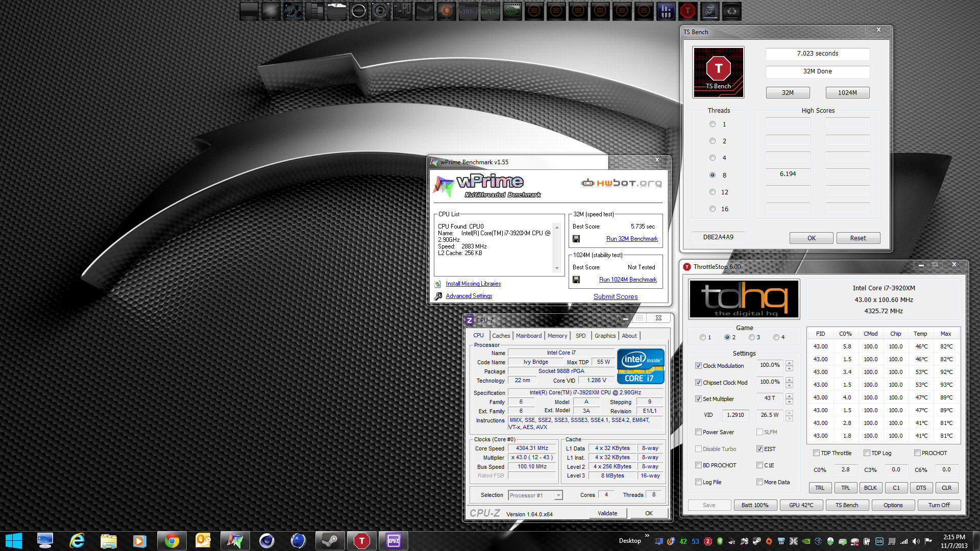Open the Graphics tab in CPU-Z
The width and height of the screenshot is (980, 551).
pyautogui.click(x=605, y=336)
